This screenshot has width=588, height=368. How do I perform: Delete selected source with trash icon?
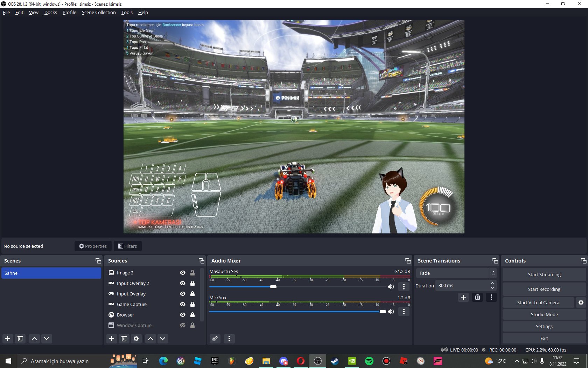(124, 339)
